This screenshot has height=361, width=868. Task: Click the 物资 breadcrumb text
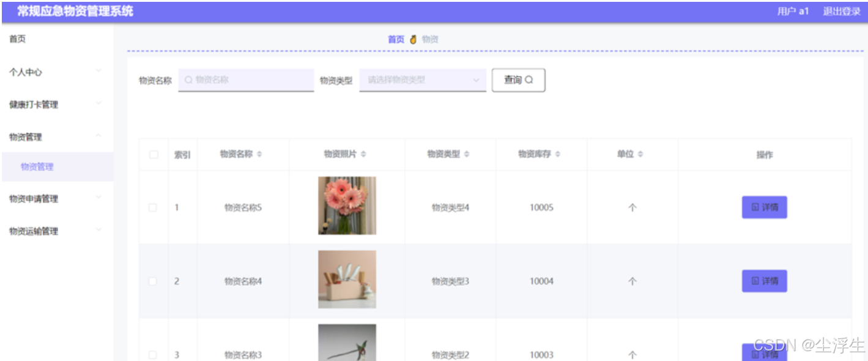pyautogui.click(x=430, y=39)
